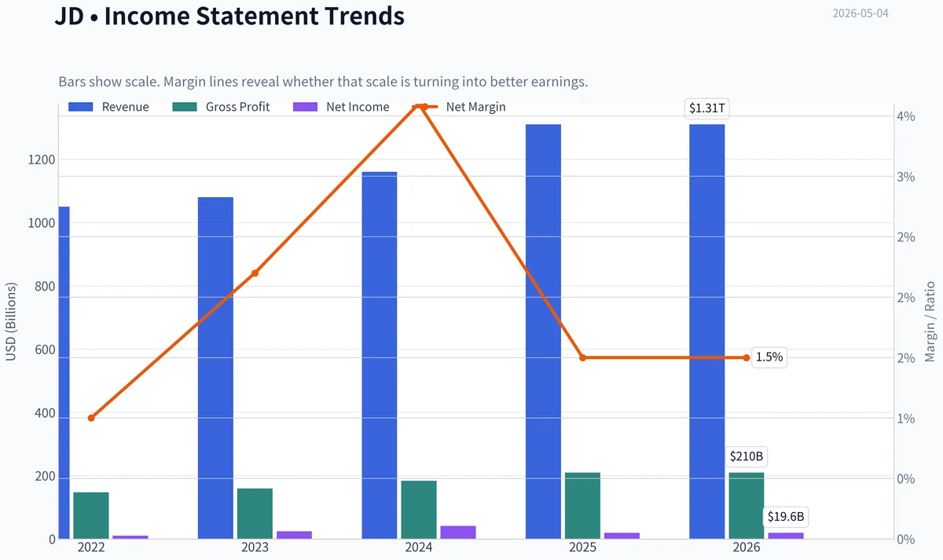Select the 2025 Gross Profit bar
Screen dimensions: 943x560
[x=582, y=506]
